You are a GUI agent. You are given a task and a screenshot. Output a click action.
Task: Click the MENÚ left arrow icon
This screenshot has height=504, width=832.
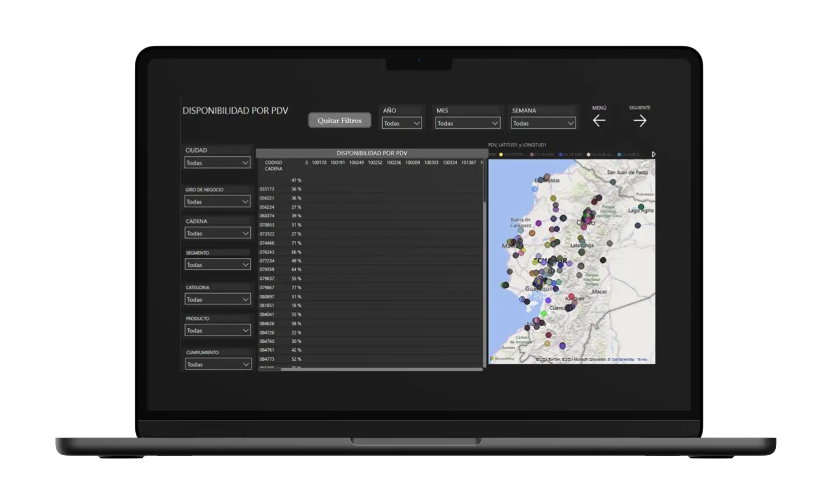(599, 121)
